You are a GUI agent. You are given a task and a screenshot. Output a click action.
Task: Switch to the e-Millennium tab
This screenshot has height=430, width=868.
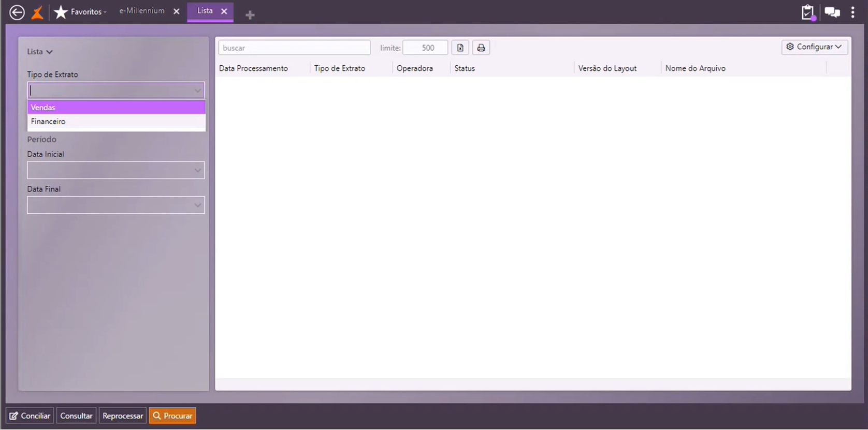point(142,11)
